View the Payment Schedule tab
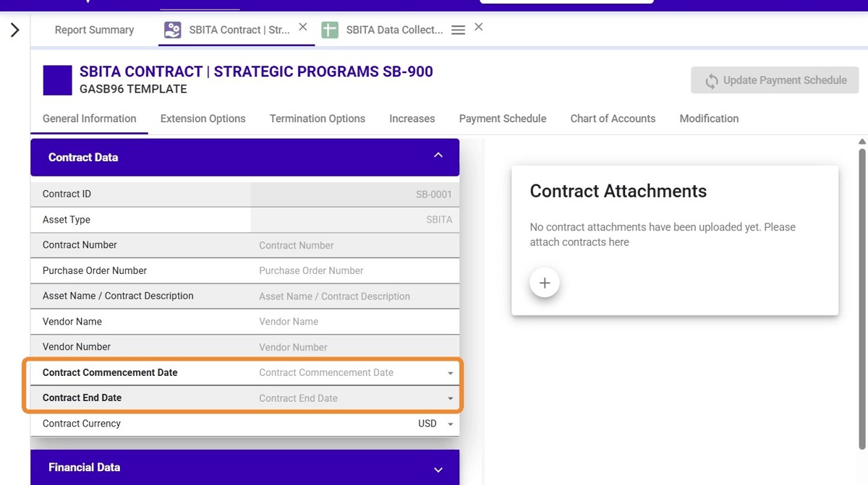Image resolution: width=868 pixels, height=485 pixels. click(x=503, y=119)
